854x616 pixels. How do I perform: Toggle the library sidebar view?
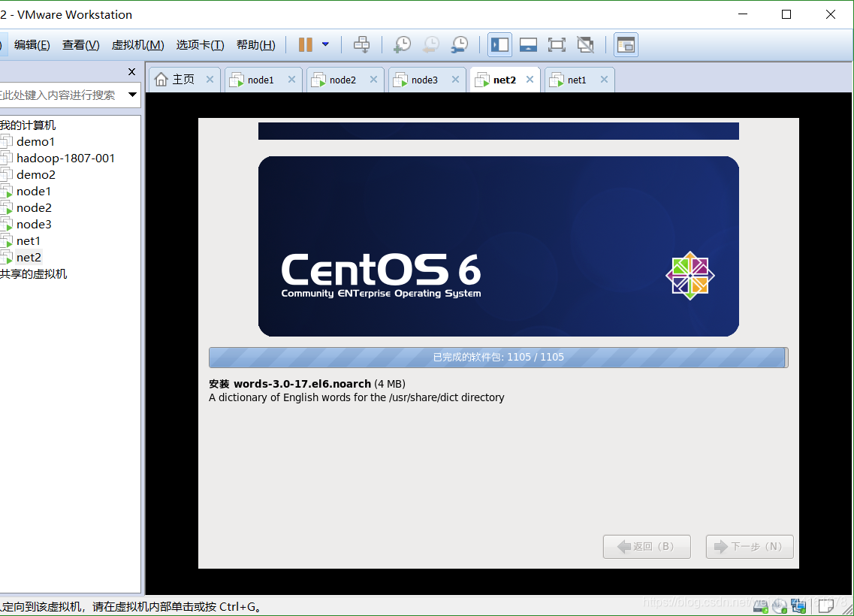point(499,44)
